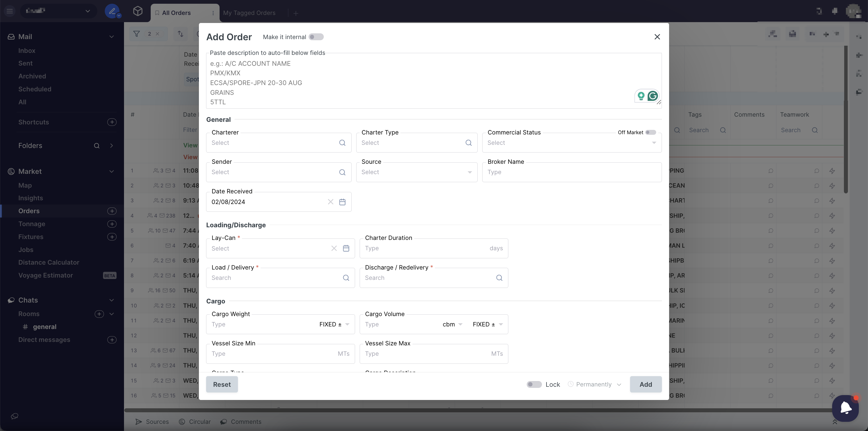Click the Grammarly icon in description box
The height and width of the screenshot is (431, 868).
[x=652, y=96]
